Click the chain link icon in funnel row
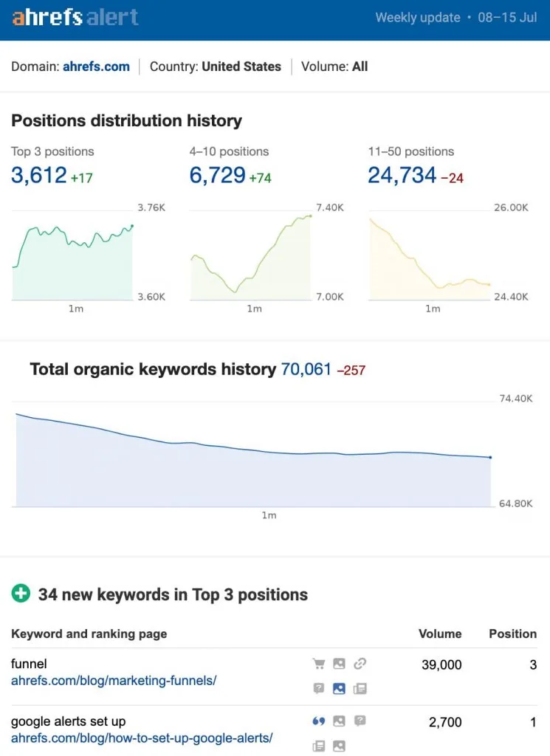Screen dimensions: 550x756 [360, 664]
